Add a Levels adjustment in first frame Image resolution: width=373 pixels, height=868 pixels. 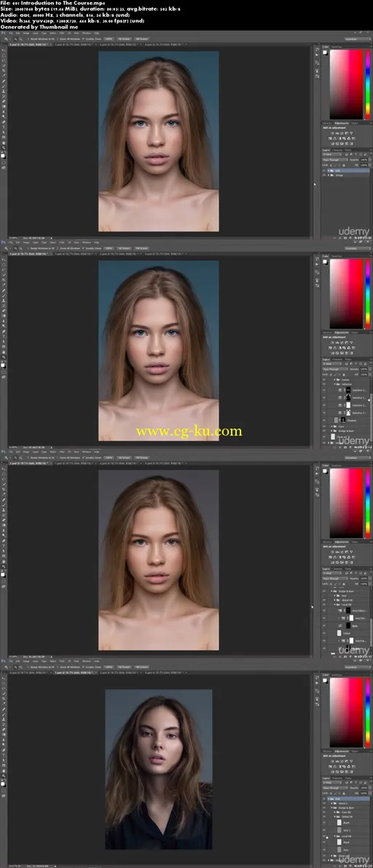coord(337,133)
